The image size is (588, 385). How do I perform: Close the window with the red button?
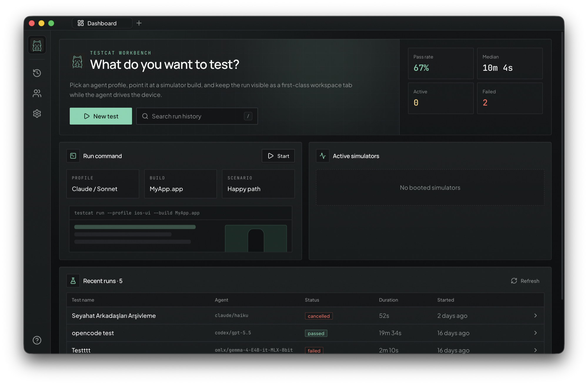(x=32, y=23)
